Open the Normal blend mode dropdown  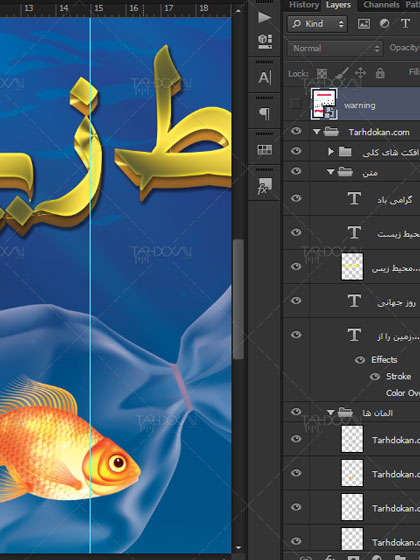pyautogui.click(x=335, y=48)
